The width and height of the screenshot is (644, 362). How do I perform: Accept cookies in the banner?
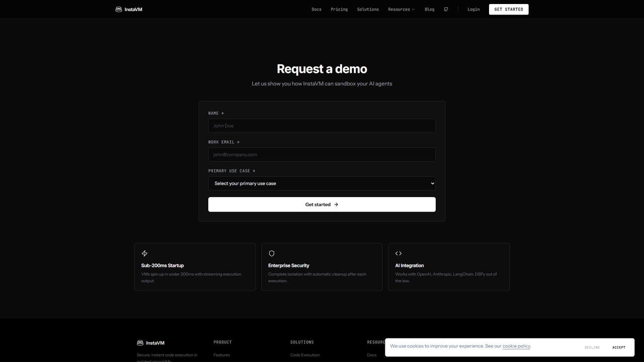click(619, 347)
